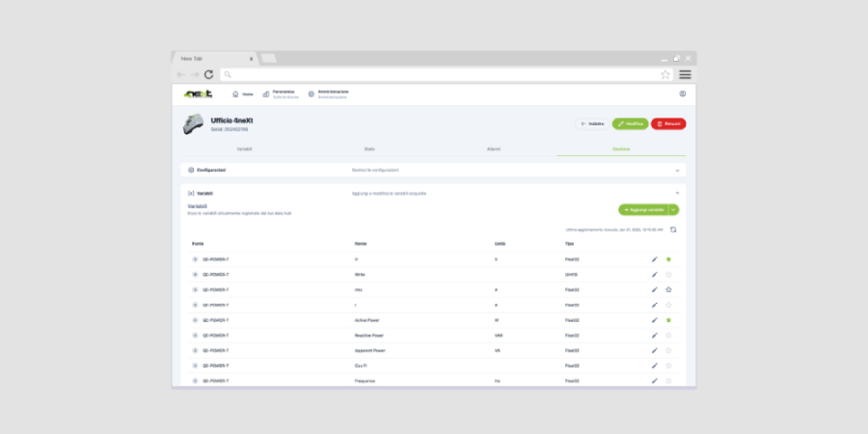Viewport: 868px width, 434px height.
Task: Edit the Apparent Power variable via pencil icon
Action: tap(654, 350)
